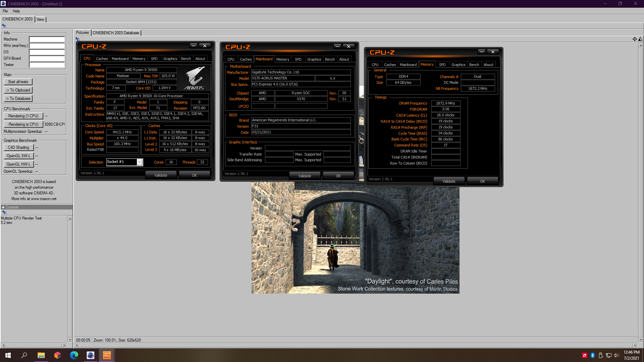Open the About tab in the Mainboard CPU-Z window
The image size is (644, 362).
click(344, 59)
